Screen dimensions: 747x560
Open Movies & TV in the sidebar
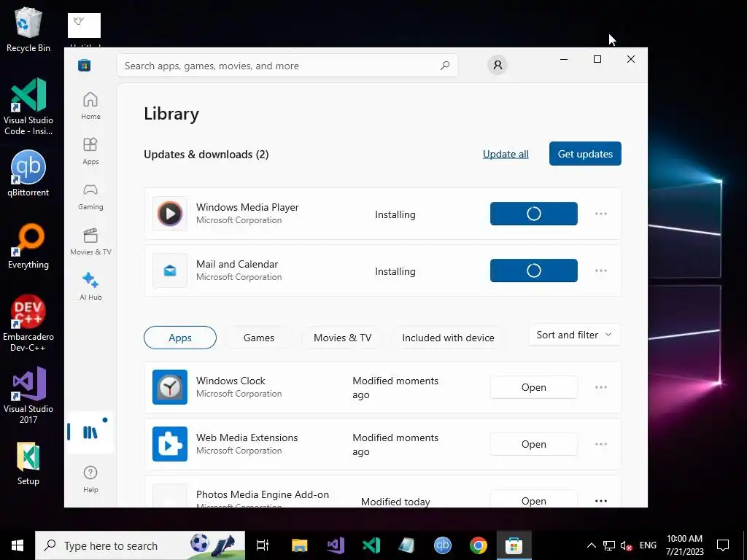point(90,241)
